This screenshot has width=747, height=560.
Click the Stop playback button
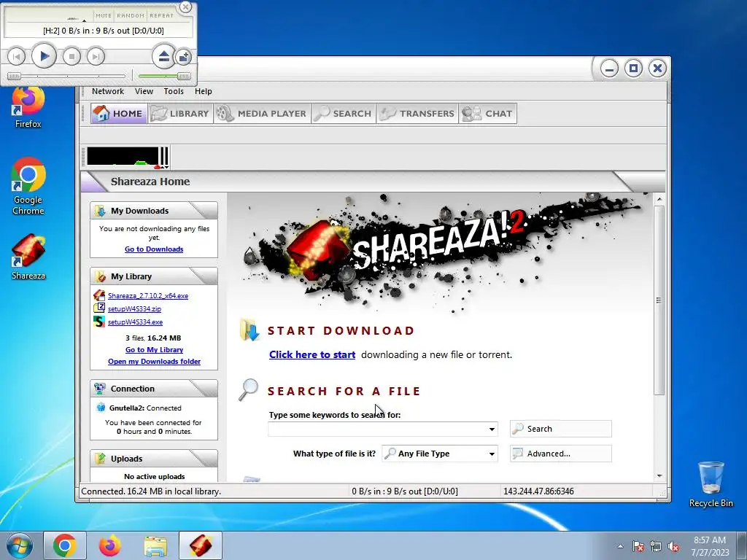(71, 57)
